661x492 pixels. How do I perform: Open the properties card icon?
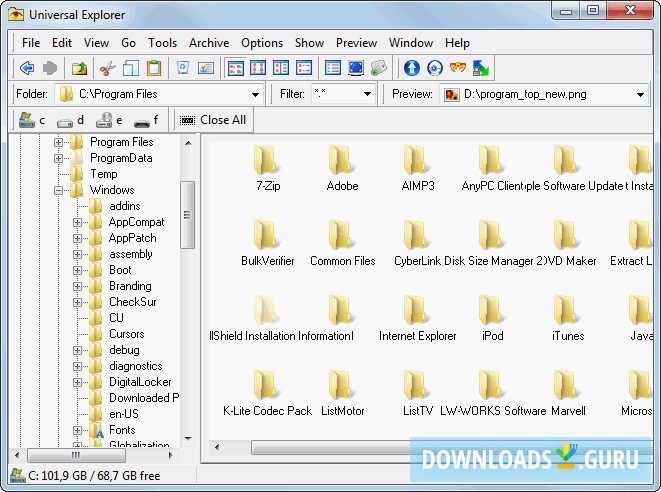point(206,68)
